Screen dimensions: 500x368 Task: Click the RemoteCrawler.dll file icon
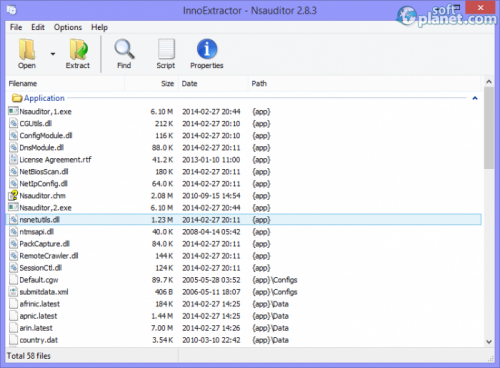(13, 256)
